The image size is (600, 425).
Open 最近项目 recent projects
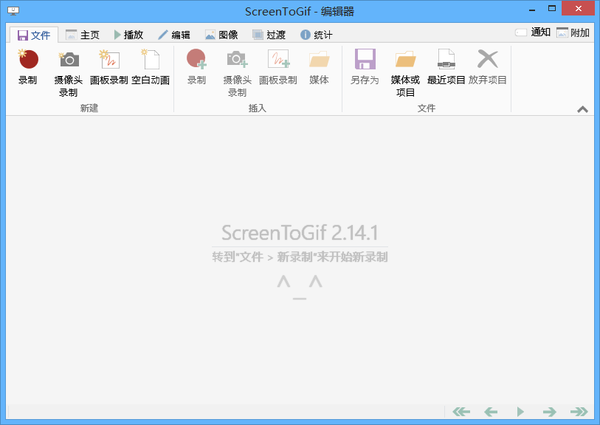(x=446, y=67)
